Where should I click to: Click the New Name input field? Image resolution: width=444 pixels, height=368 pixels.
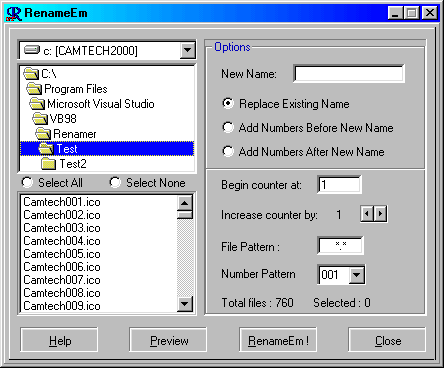coord(349,73)
